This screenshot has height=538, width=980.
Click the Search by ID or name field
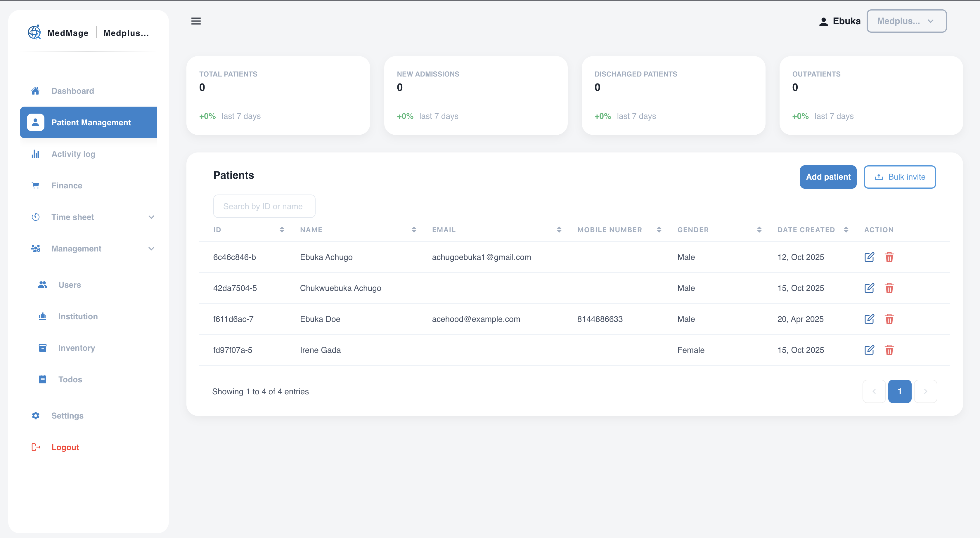264,206
